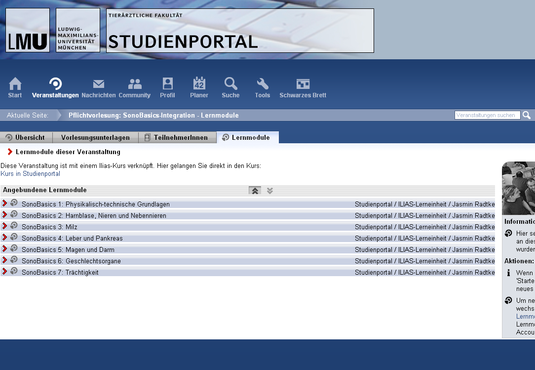Select the Lernmodule tab
This screenshot has height=370, width=535.
tap(248, 138)
